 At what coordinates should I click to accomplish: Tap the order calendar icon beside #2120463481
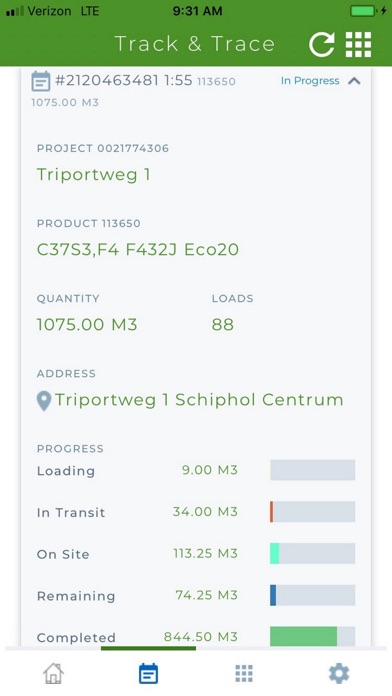[41, 81]
